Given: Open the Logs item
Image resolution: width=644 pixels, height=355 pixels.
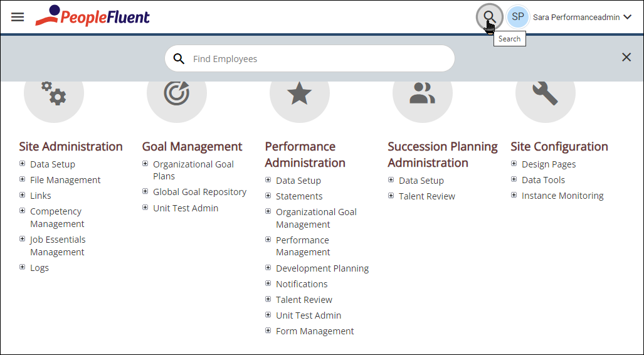Looking at the screenshot, I should (x=40, y=268).
